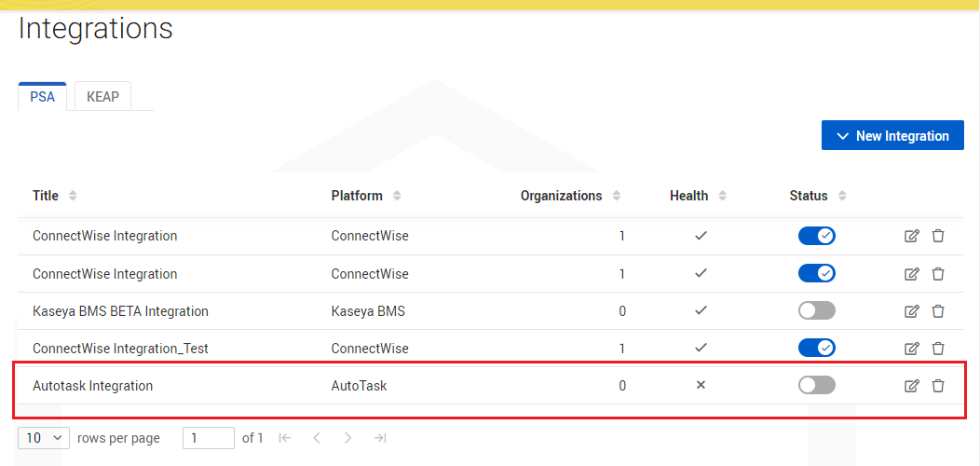Screen dimensions: 980x466
Task: Sort by Organizations column
Action: (x=617, y=196)
